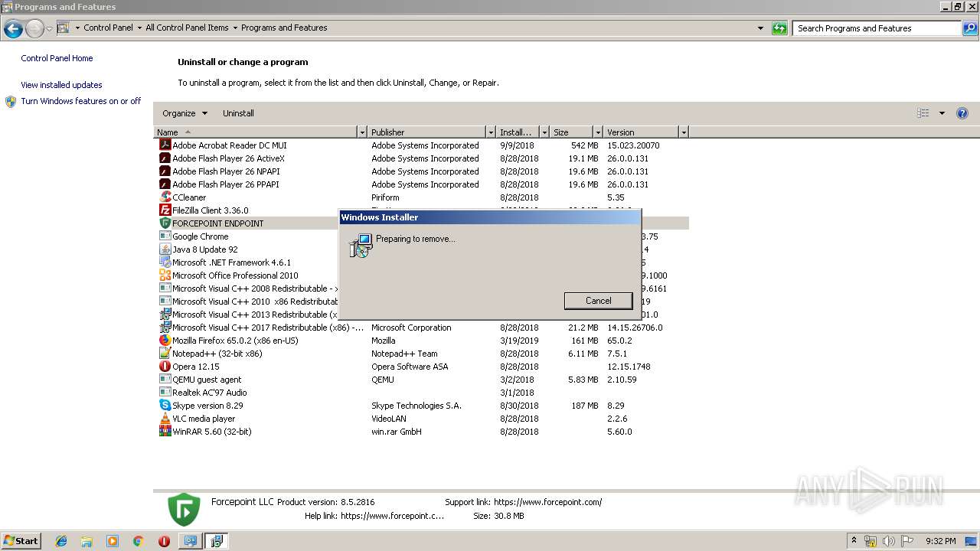Select the VideoLAN publisher cell
This screenshot has width=980, height=551.
coord(390,419)
